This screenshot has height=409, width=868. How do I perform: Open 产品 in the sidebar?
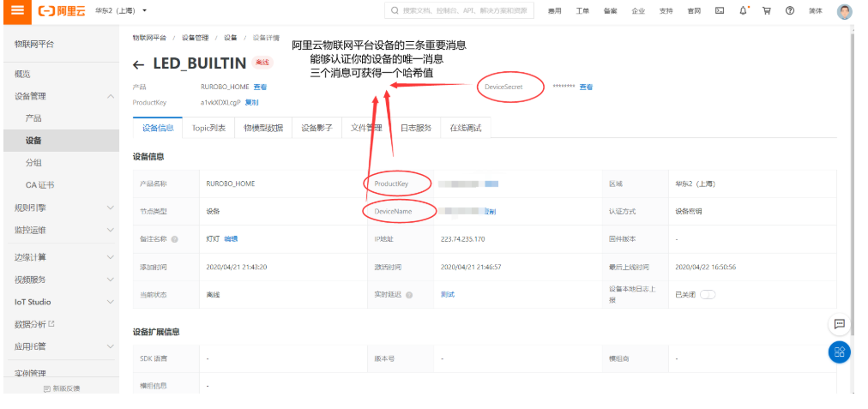[33, 118]
